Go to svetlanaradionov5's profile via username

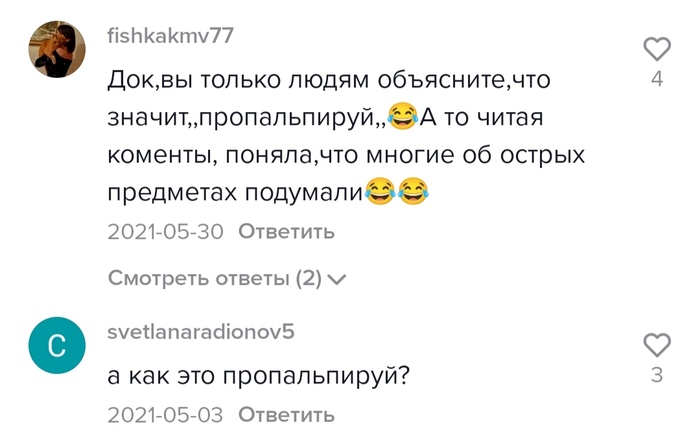(x=200, y=331)
